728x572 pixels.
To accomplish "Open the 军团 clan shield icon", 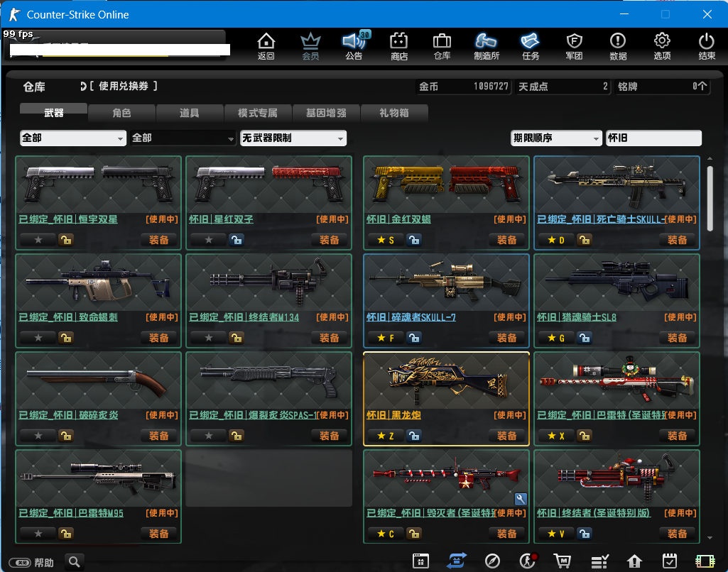I will tap(575, 46).
